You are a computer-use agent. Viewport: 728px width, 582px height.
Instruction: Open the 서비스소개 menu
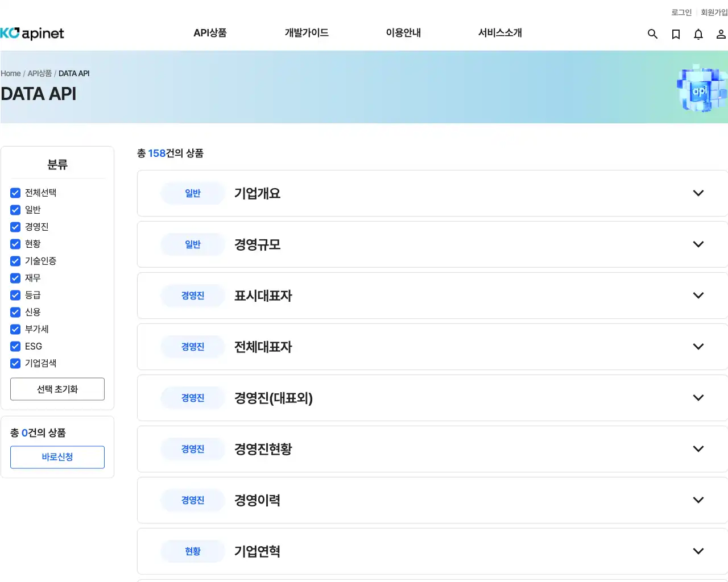click(499, 33)
